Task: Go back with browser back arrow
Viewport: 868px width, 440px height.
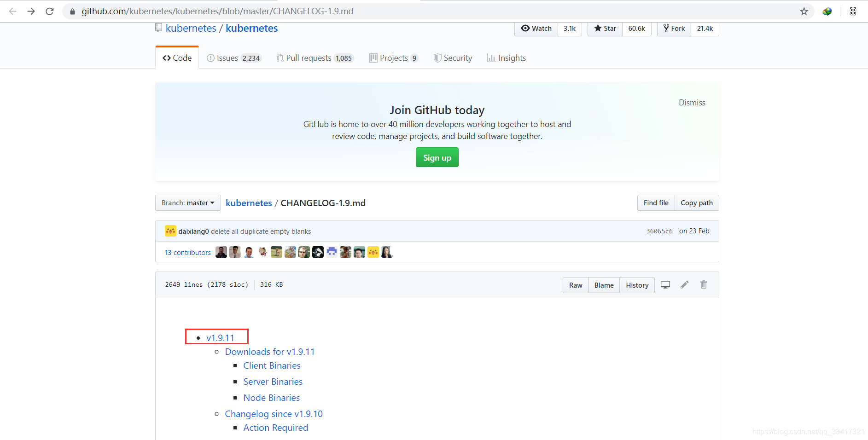Action: point(12,11)
